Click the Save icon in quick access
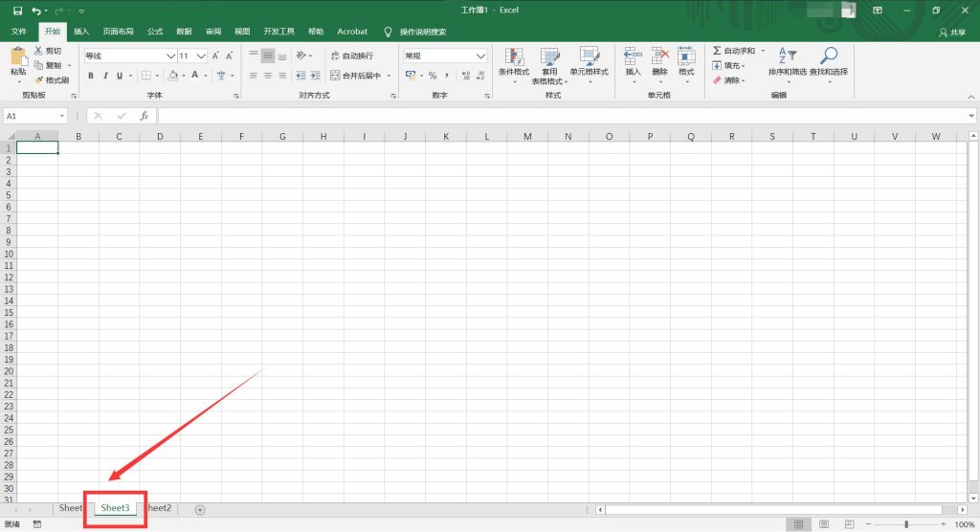The image size is (980, 532). point(17,11)
